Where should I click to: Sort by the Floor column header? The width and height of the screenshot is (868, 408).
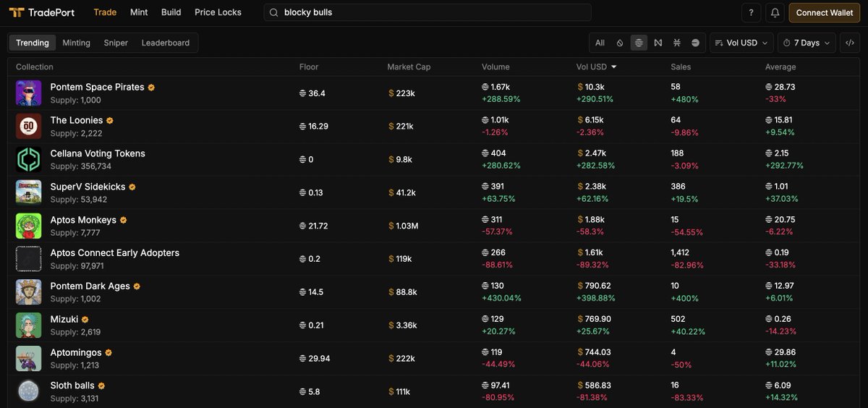click(309, 67)
